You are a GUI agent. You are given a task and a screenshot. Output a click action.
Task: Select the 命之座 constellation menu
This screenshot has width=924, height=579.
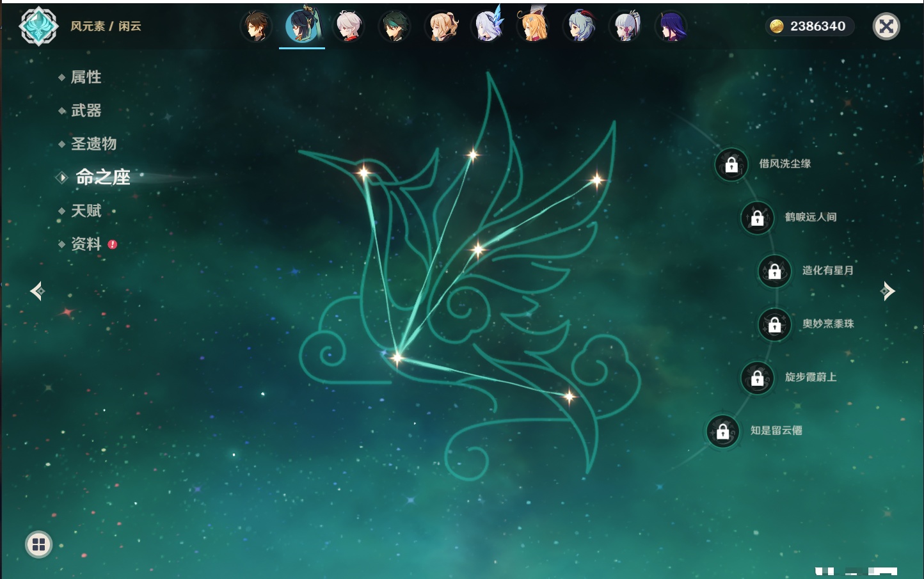103,177
